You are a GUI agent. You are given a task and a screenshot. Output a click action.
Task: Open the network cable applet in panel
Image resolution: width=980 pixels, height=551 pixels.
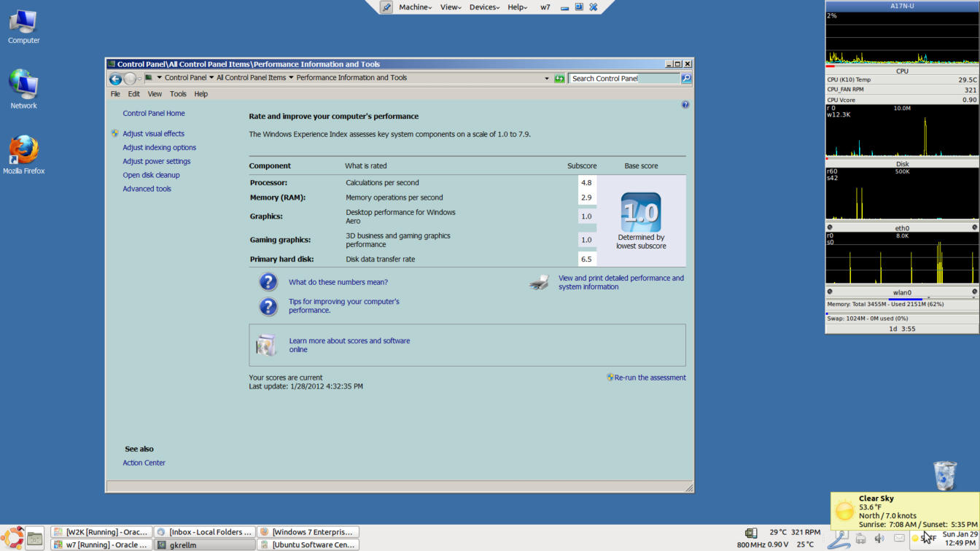point(839,539)
